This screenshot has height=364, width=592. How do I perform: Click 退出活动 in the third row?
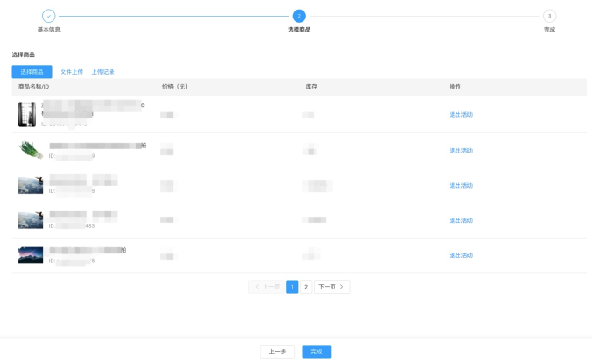coord(460,185)
